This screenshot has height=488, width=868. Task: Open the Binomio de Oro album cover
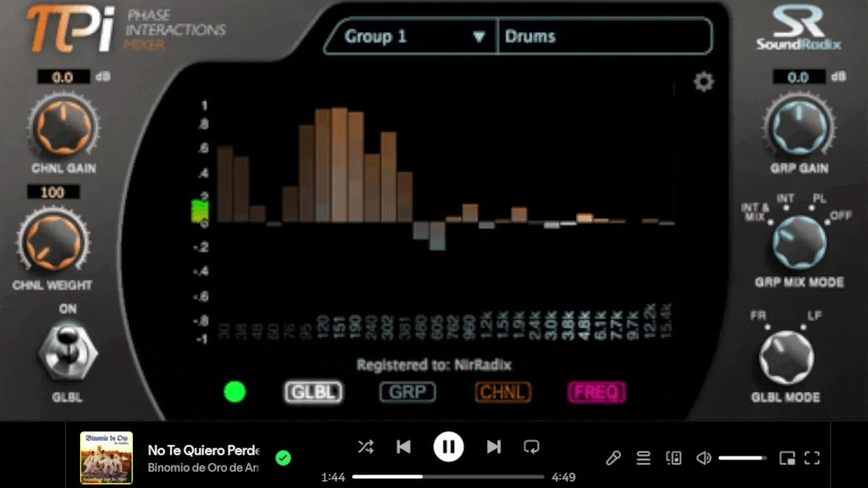[x=106, y=457]
